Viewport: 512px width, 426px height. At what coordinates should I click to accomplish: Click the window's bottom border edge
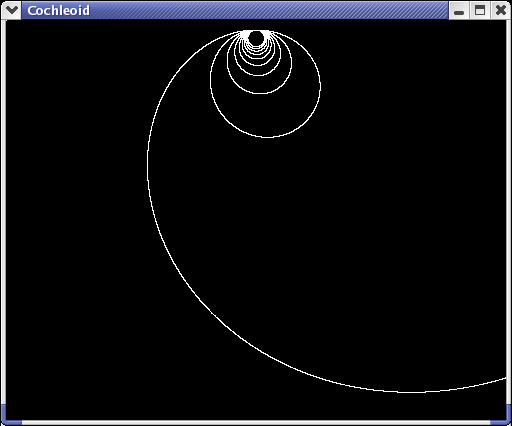click(x=256, y=423)
